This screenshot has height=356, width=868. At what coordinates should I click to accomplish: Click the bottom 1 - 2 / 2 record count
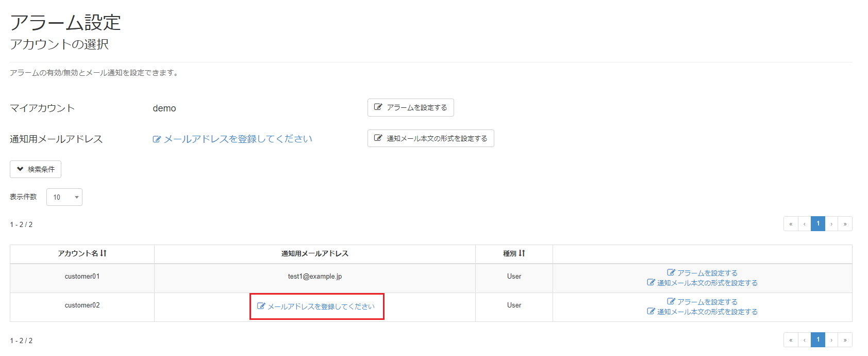click(21, 341)
